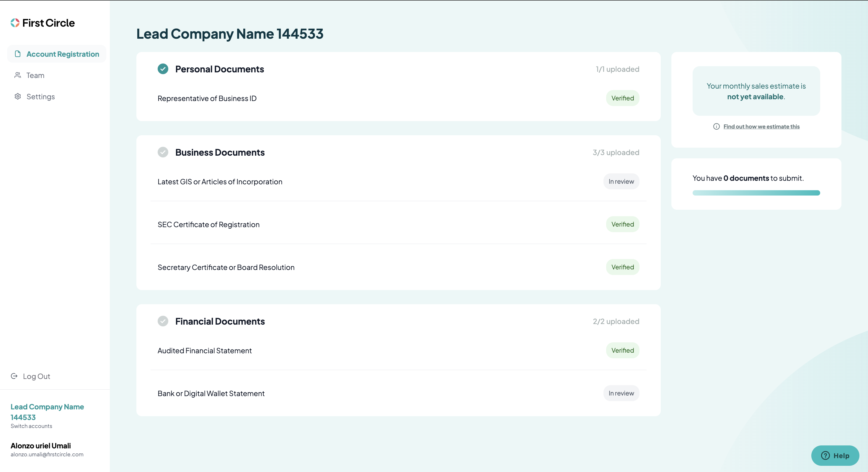Click the user name Alonzo uriel Umali

[x=41, y=446]
